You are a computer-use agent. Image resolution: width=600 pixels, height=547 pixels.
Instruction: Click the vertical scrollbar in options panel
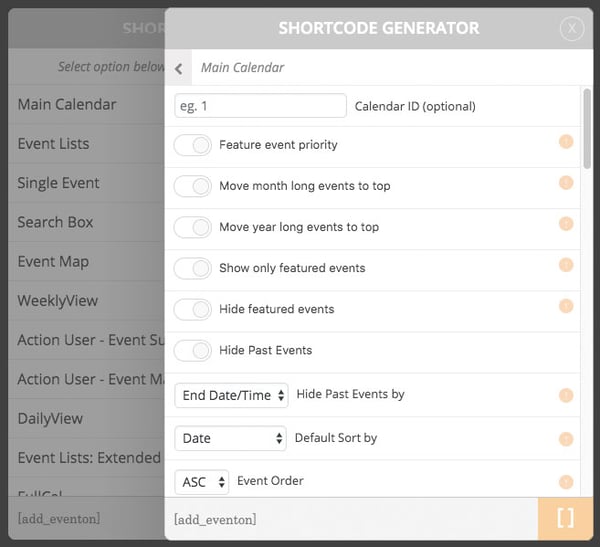587,130
